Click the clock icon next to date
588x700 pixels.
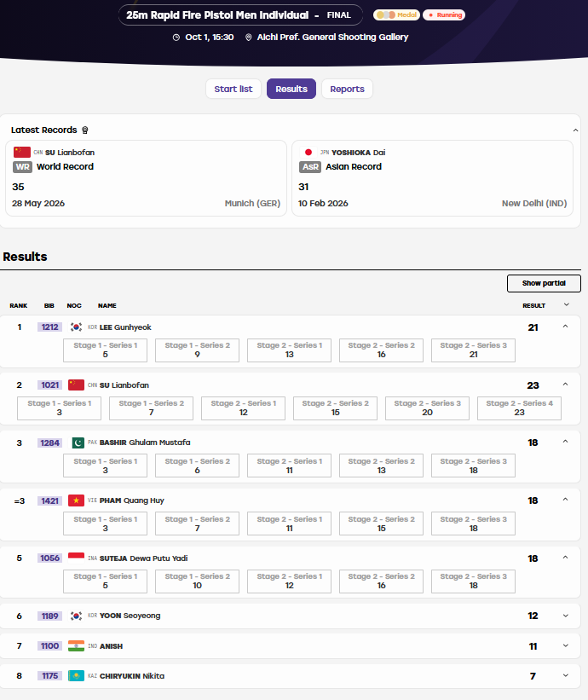(176, 38)
